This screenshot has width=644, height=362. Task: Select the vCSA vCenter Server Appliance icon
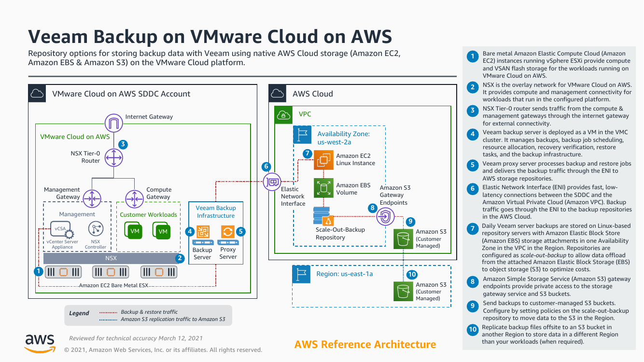pyautogui.click(x=62, y=230)
